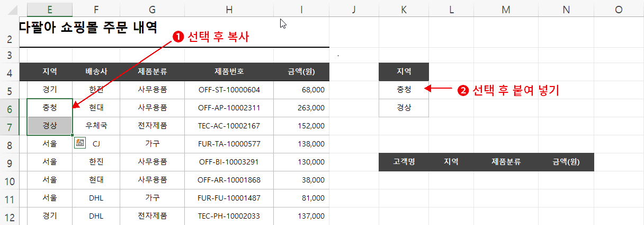This screenshot has width=644, height=225.
Task: Select row 12 header
Action: pyautogui.click(x=10, y=216)
